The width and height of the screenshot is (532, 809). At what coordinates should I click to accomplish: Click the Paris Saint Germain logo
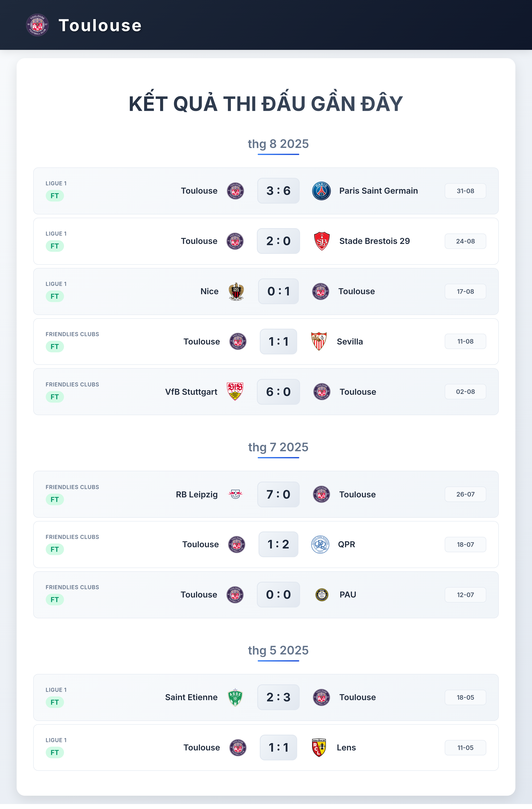click(321, 191)
